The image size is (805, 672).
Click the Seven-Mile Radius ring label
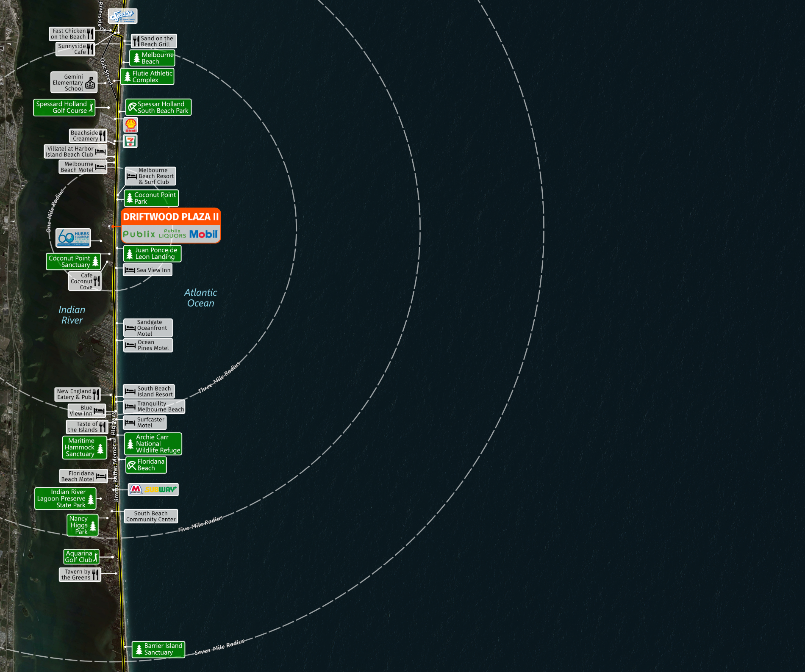point(219,647)
